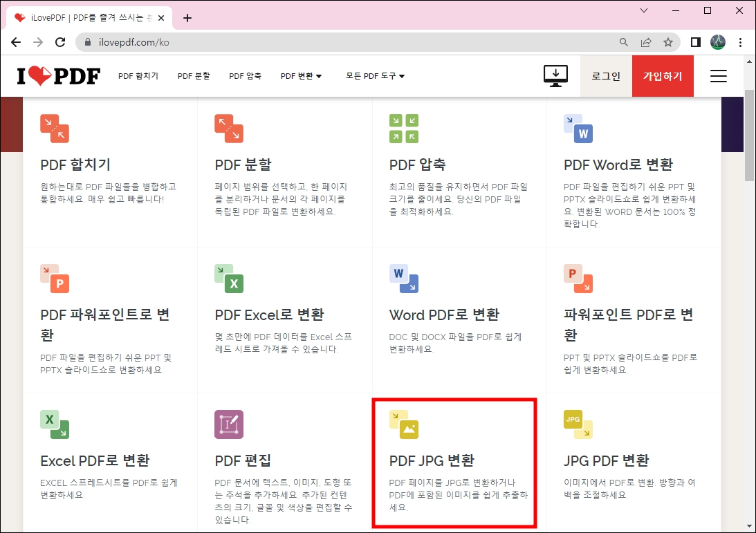Open the PDF 분할 split icon
The image size is (756, 533).
pyautogui.click(x=229, y=129)
